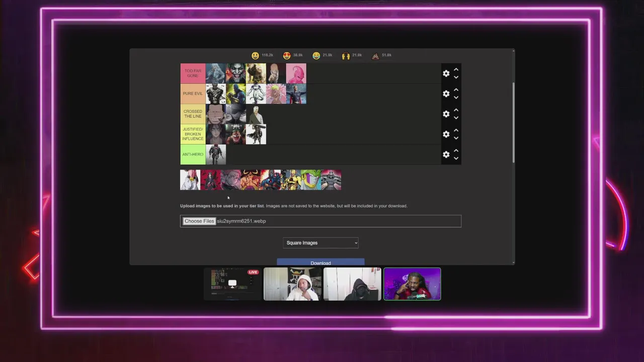This screenshot has height=362, width=644.
Task: Click the laughing tears reaction emoji
Action: tap(316, 55)
